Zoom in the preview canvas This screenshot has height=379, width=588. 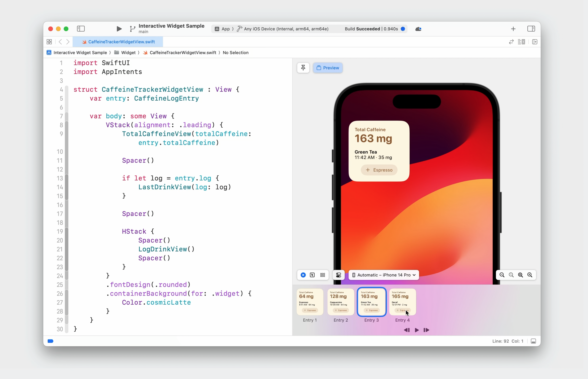530,275
